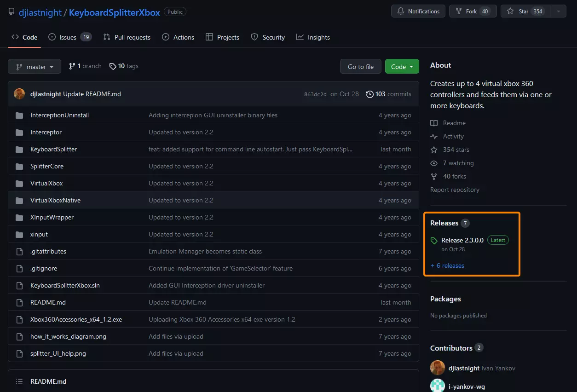Click the VirtualXboxNative folder icon
The width and height of the screenshot is (577, 392).
pyautogui.click(x=19, y=200)
